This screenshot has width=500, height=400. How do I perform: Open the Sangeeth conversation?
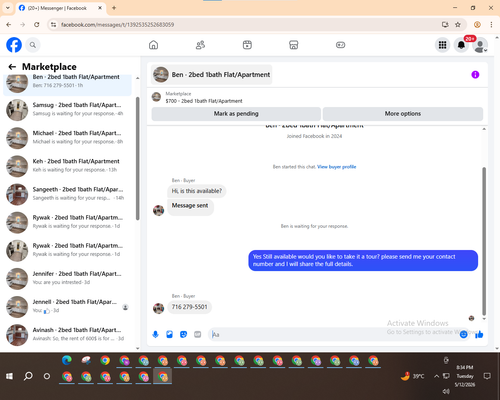click(x=67, y=194)
